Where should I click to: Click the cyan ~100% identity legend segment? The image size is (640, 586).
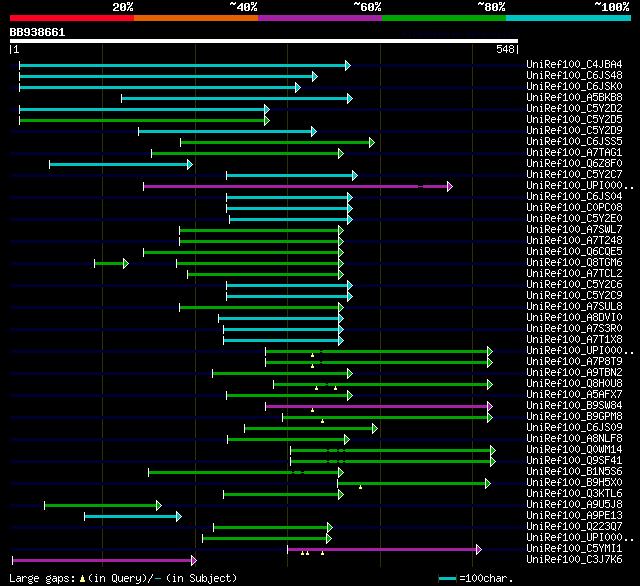(x=569, y=18)
